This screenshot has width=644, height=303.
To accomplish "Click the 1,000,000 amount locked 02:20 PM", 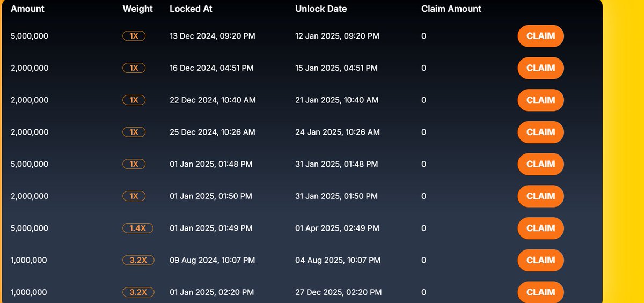I will point(29,292).
